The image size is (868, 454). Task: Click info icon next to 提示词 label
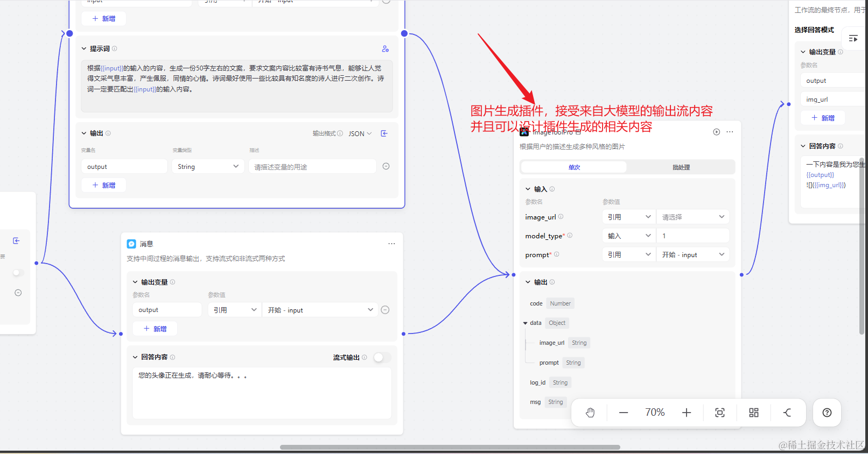click(x=114, y=48)
